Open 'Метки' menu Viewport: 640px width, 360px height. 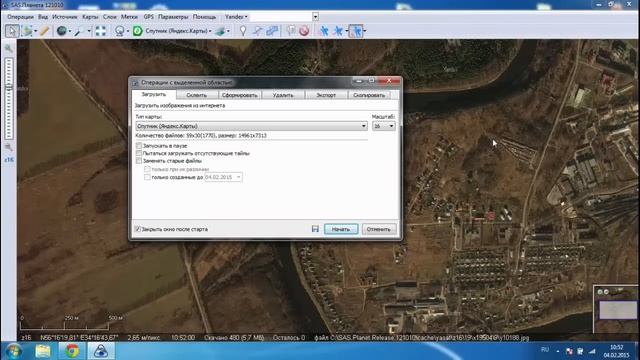(x=129, y=17)
